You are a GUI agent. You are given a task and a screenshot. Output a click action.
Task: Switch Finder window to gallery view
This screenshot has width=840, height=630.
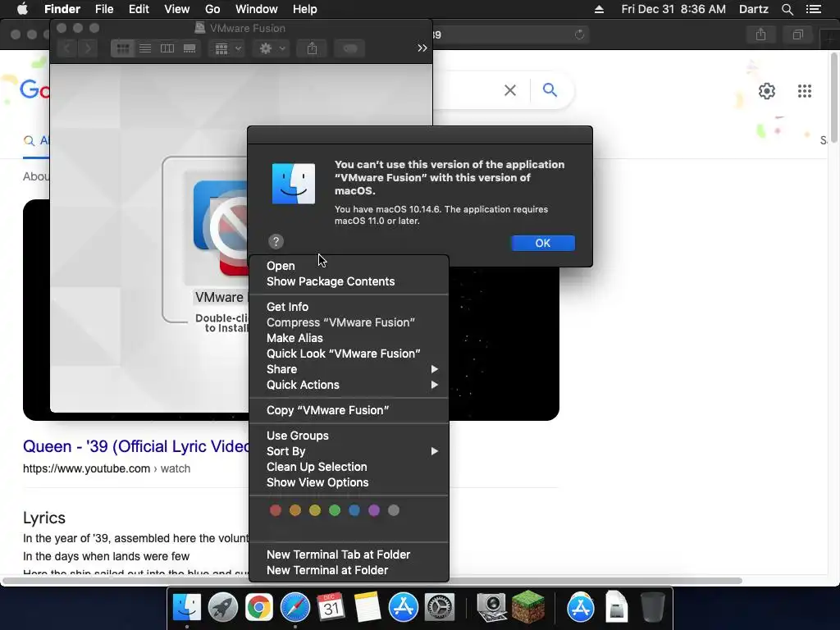189,48
